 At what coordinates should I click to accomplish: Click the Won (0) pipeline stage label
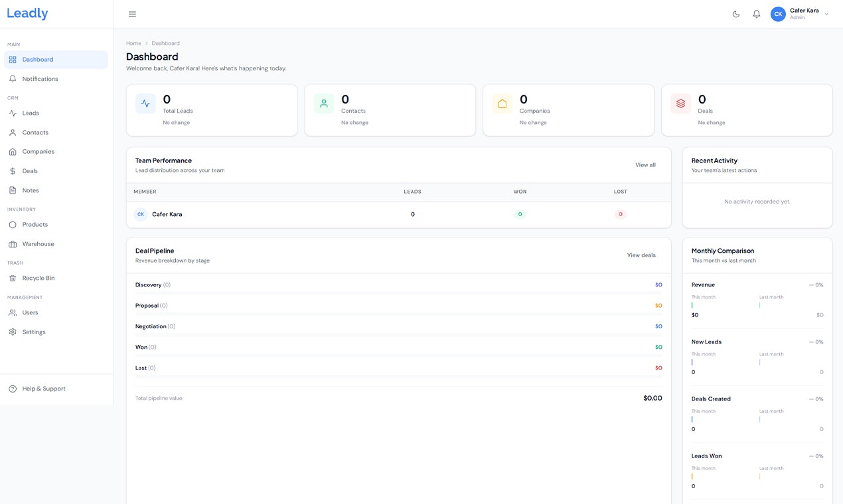coord(146,347)
